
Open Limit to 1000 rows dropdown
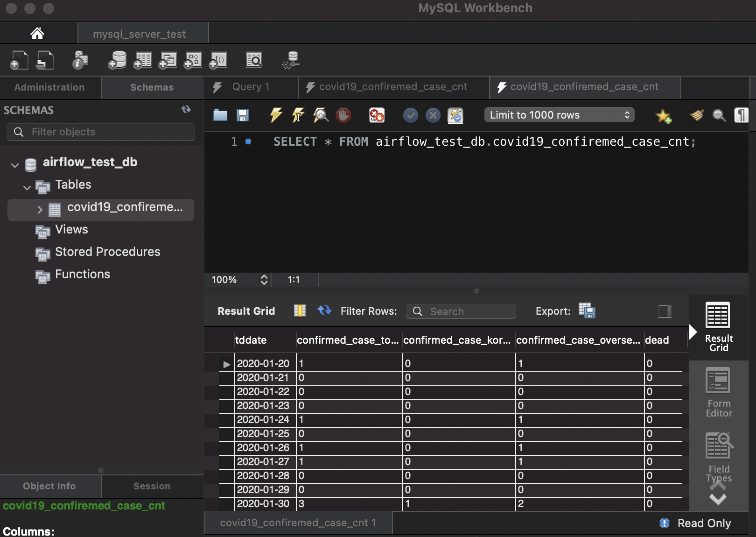(x=560, y=115)
